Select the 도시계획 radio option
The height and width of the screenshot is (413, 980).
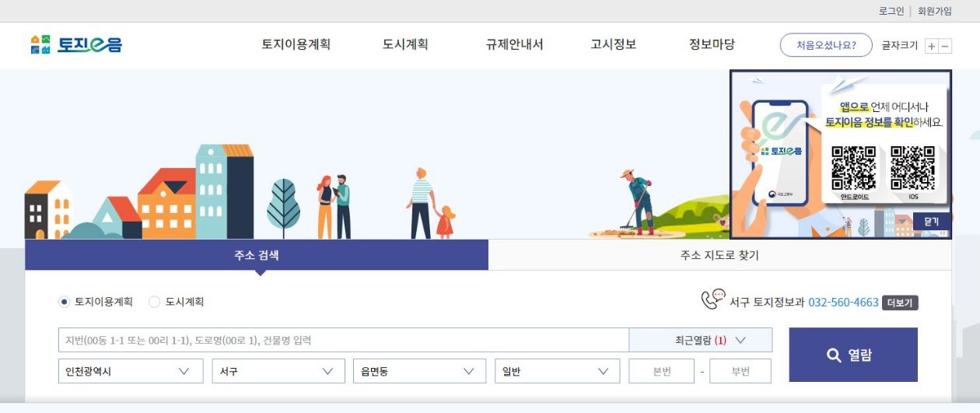pyautogui.click(x=154, y=302)
